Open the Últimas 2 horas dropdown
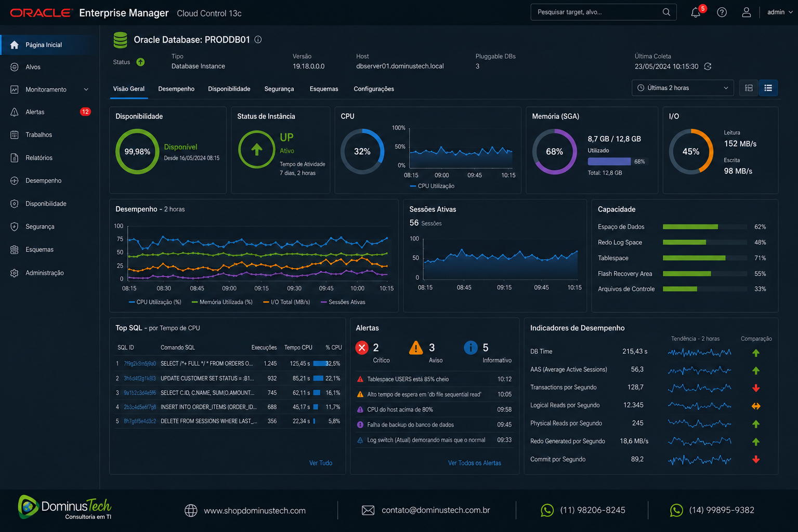The image size is (798, 532). point(683,88)
